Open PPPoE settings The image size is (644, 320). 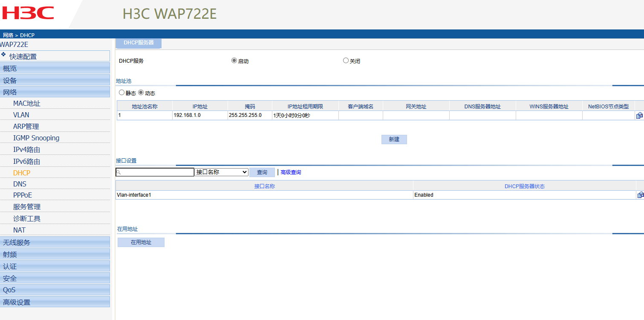pyautogui.click(x=23, y=195)
